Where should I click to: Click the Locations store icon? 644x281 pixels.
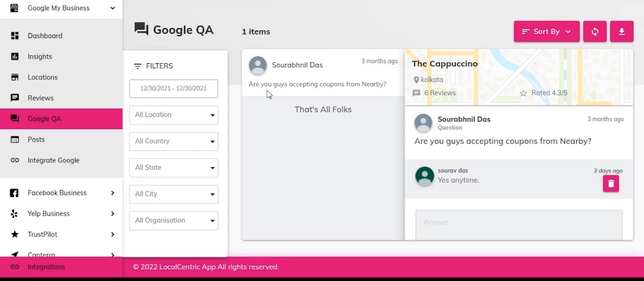(x=15, y=77)
